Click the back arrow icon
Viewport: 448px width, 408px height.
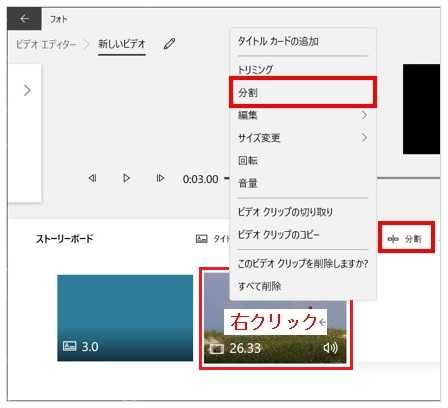tap(24, 19)
